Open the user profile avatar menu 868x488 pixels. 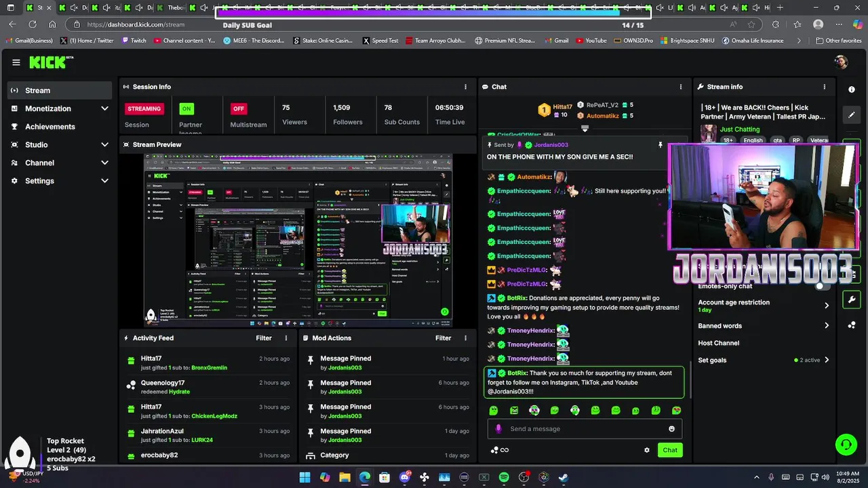[x=841, y=62]
